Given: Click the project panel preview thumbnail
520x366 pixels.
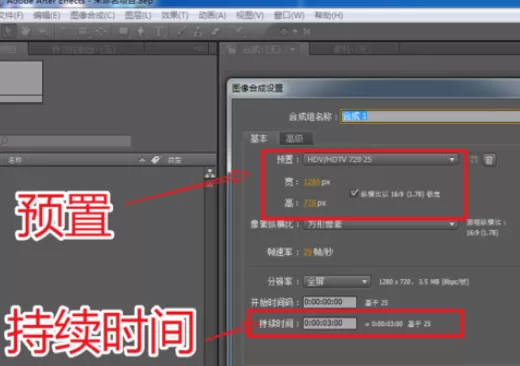Looking at the screenshot, I should [x=21, y=81].
